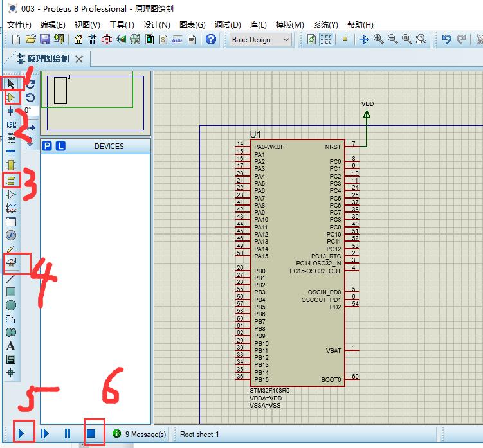Zoom to area with selection magnifier
Viewport: 483px width, 448px height.
[x=421, y=39]
